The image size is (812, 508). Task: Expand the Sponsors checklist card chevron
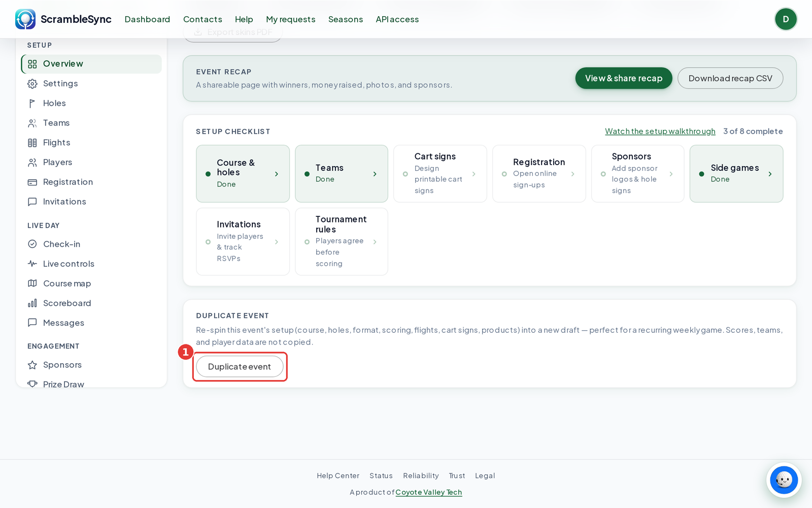pyautogui.click(x=671, y=174)
